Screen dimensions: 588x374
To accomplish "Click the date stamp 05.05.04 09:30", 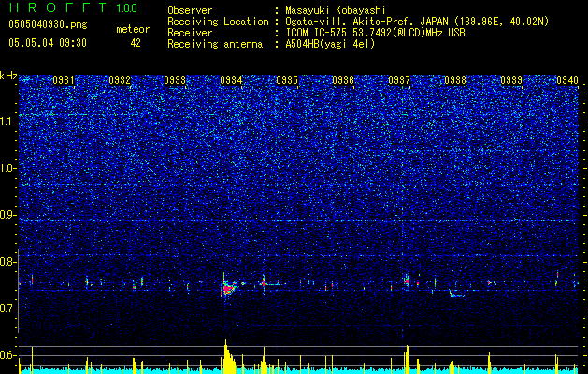I will pyautogui.click(x=48, y=43).
